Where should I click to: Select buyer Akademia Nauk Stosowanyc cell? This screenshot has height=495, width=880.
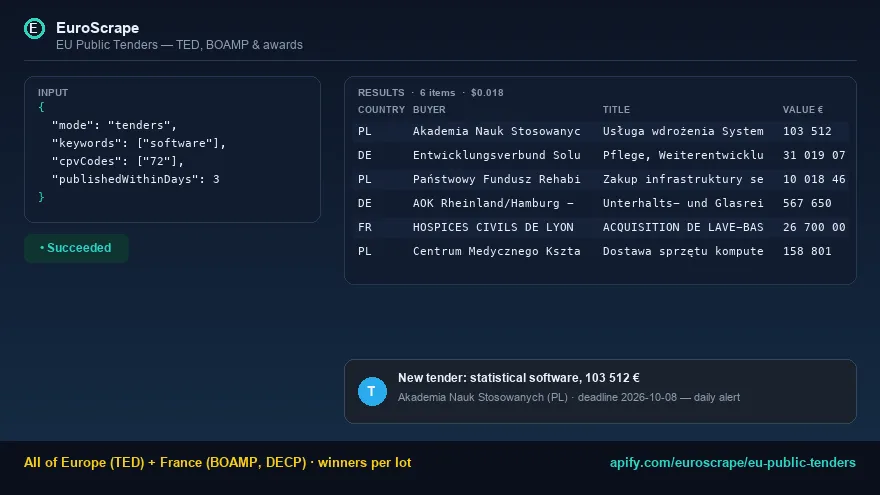click(x=497, y=131)
